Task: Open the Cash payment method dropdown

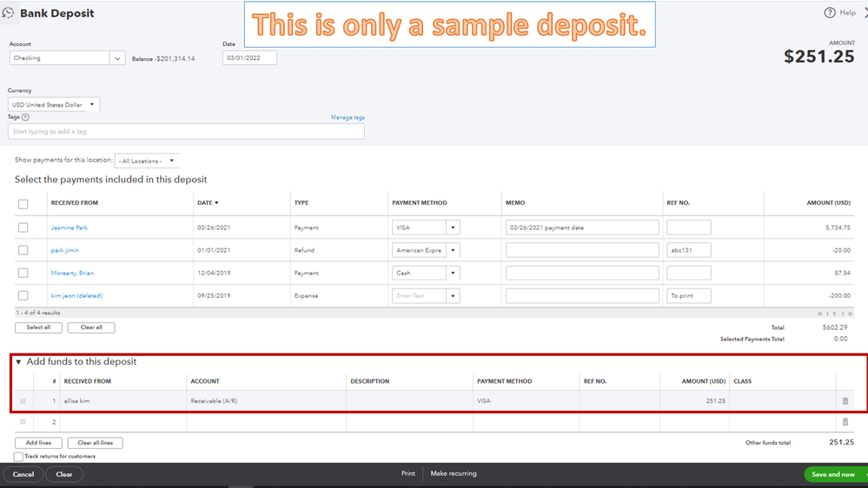Action: (453, 273)
